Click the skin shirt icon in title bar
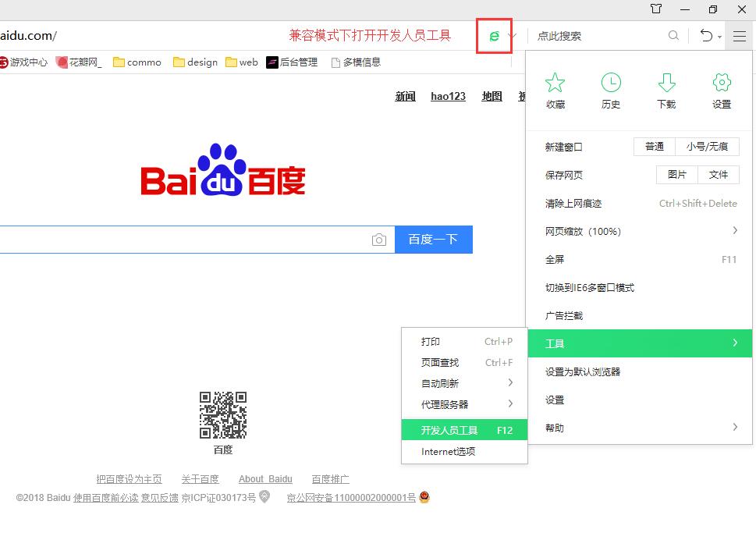 click(655, 9)
